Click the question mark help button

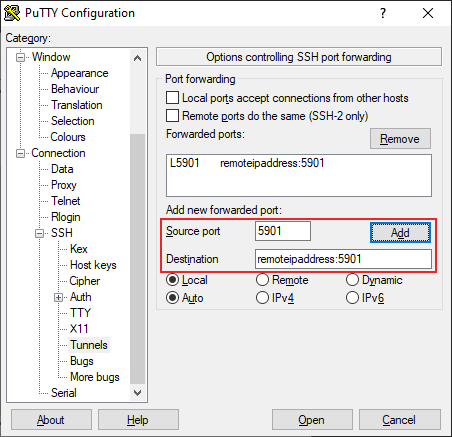[x=383, y=13]
